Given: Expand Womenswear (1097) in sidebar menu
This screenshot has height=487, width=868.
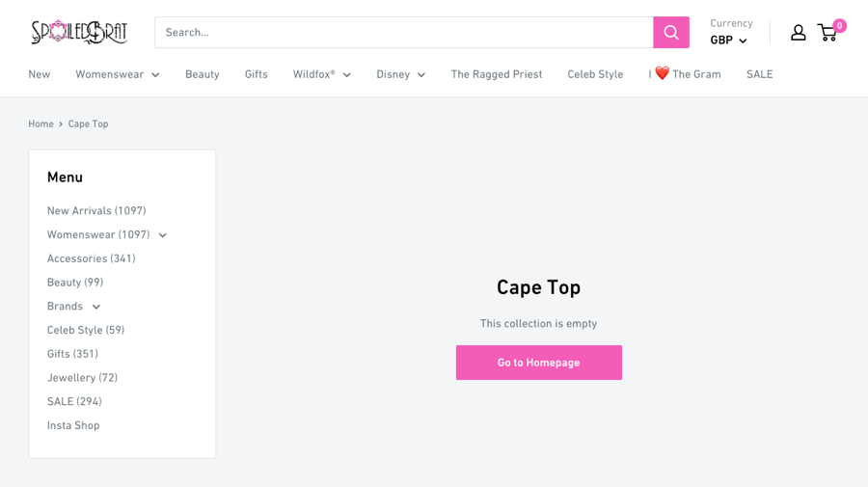Looking at the screenshot, I should (x=162, y=235).
